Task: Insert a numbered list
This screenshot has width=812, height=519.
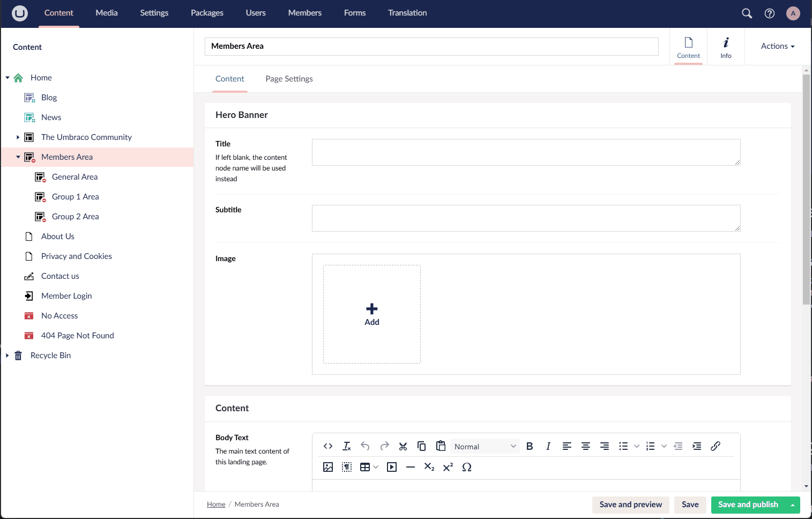Action: pos(651,446)
